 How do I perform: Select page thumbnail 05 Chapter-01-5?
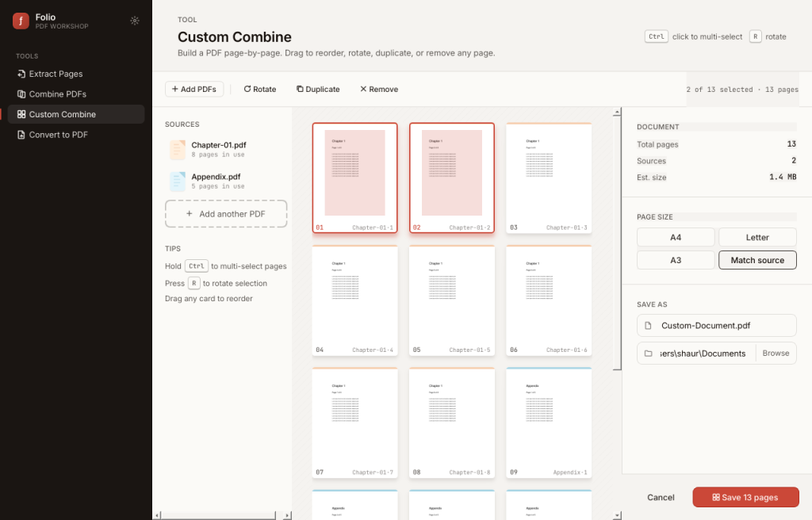point(451,300)
